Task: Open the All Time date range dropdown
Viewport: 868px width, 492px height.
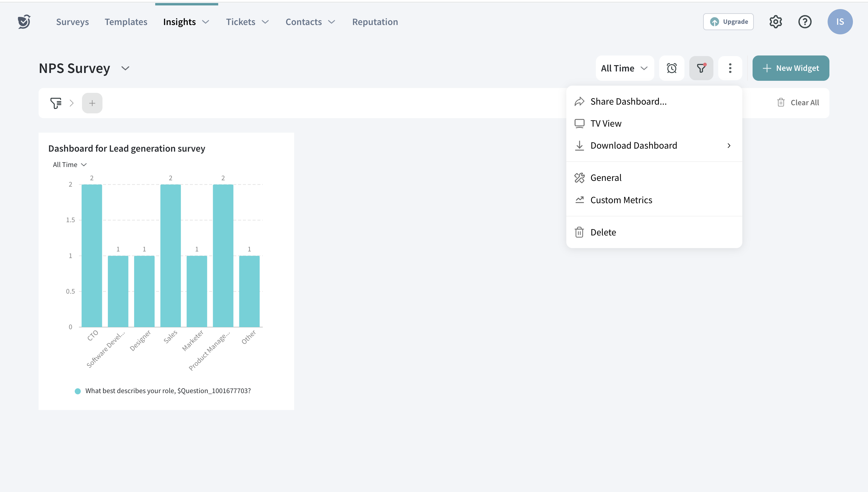Action: (624, 68)
